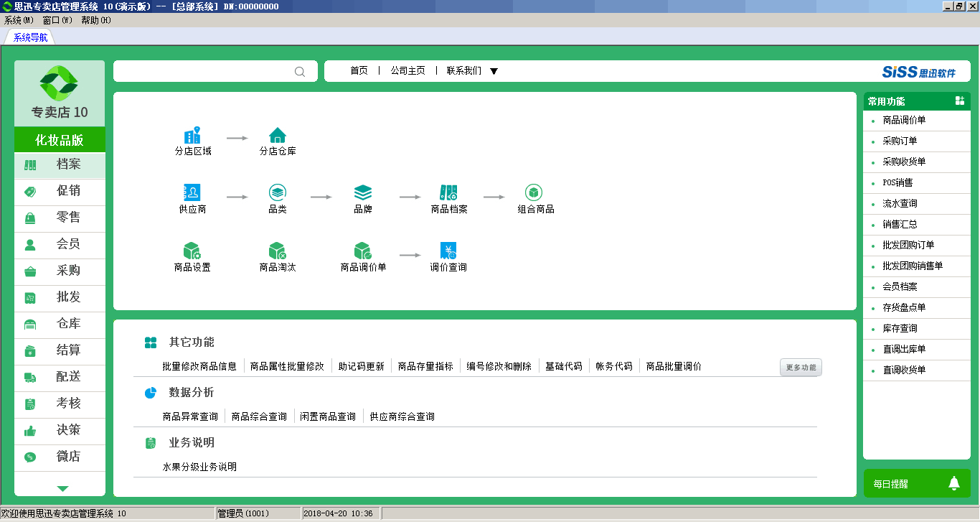The height and width of the screenshot is (522, 980).
Task: Select 考核 in the left sidebar
Action: click(x=60, y=404)
